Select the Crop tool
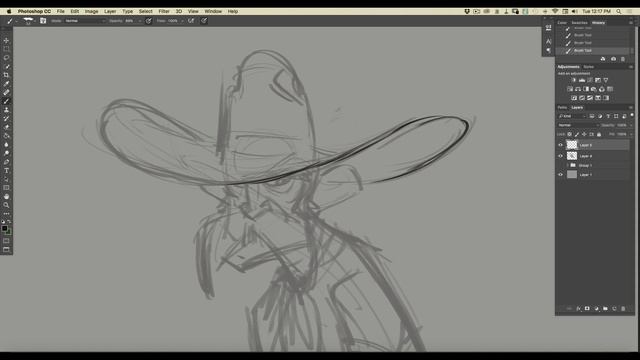640x360 pixels. (6, 75)
